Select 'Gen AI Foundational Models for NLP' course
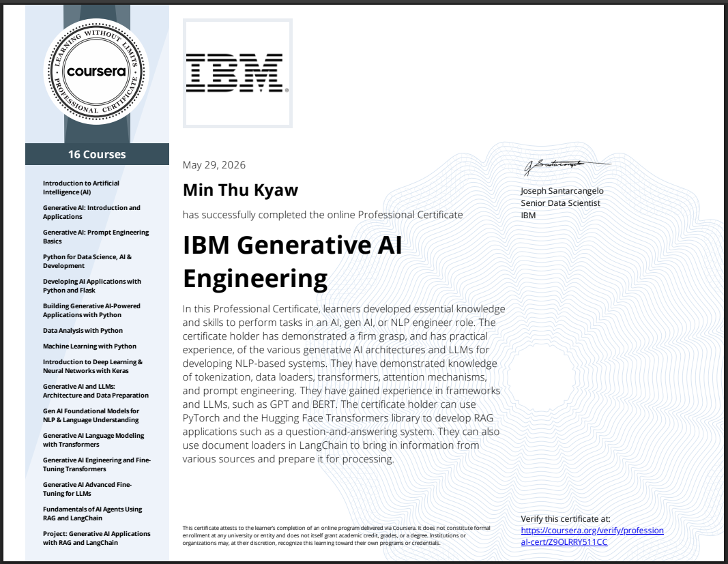This screenshot has height=564, width=728. pos(91,415)
